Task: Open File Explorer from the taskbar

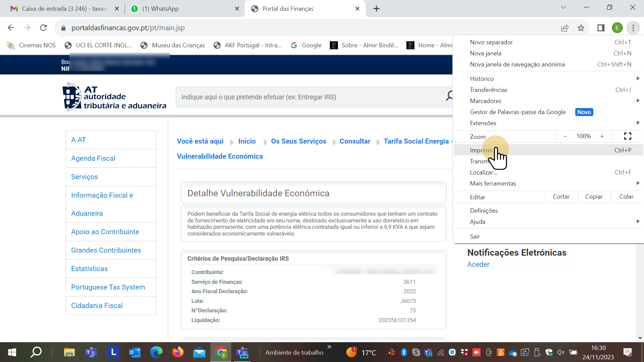Action: tap(69, 352)
